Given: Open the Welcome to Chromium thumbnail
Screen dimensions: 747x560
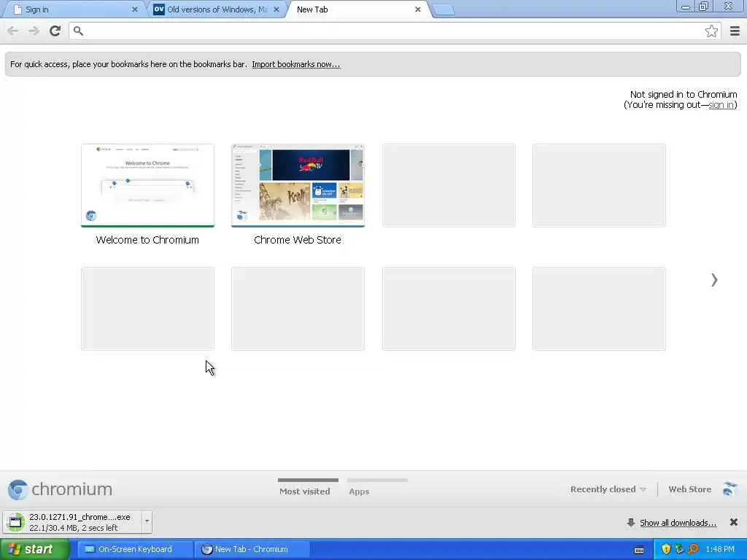Looking at the screenshot, I should (147, 186).
